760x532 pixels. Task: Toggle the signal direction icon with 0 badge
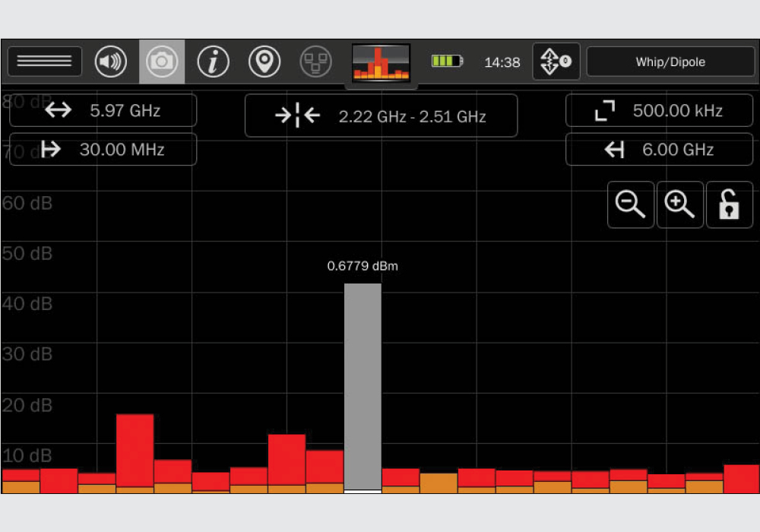pos(556,62)
